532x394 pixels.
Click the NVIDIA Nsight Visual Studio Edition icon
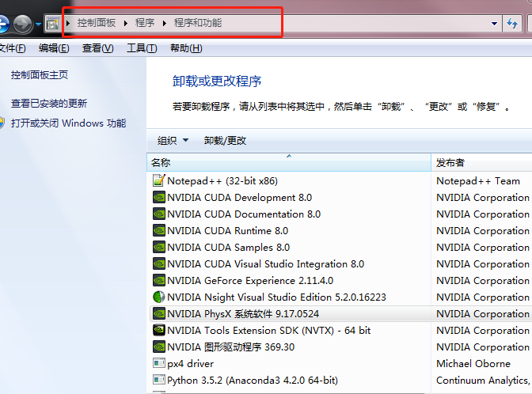pos(159,297)
